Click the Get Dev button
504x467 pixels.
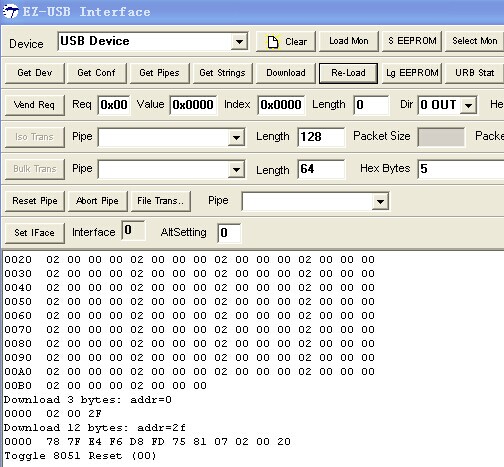click(35, 73)
